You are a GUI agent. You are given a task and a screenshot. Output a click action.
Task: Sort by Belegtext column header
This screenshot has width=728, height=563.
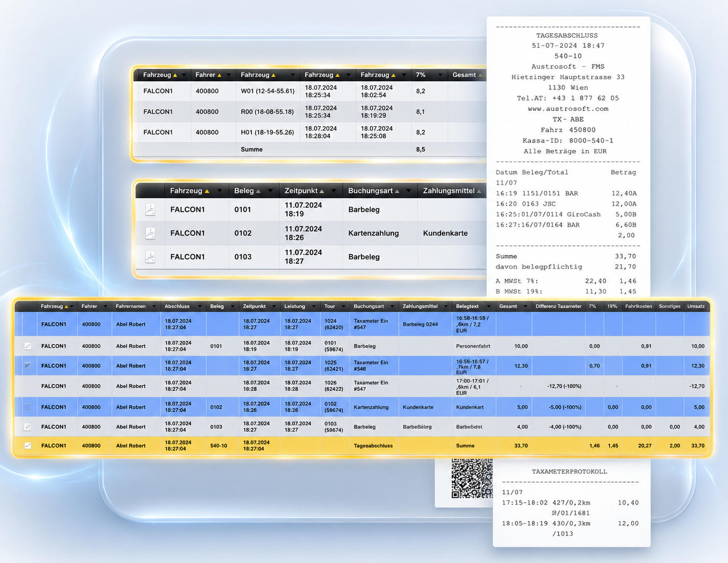pyautogui.click(x=467, y=306)
